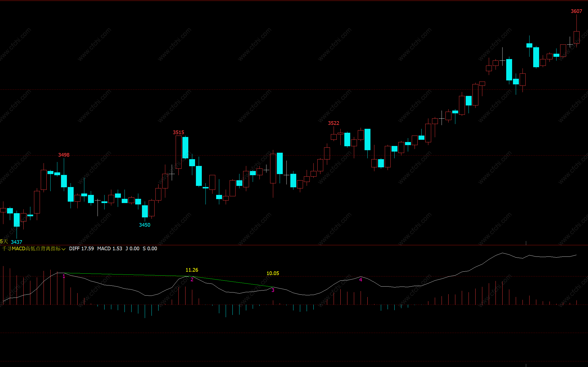Click the 千寻MACD高低点背离指标 indicator name
The image size is (588, 367).
click(x=31, y=249)
